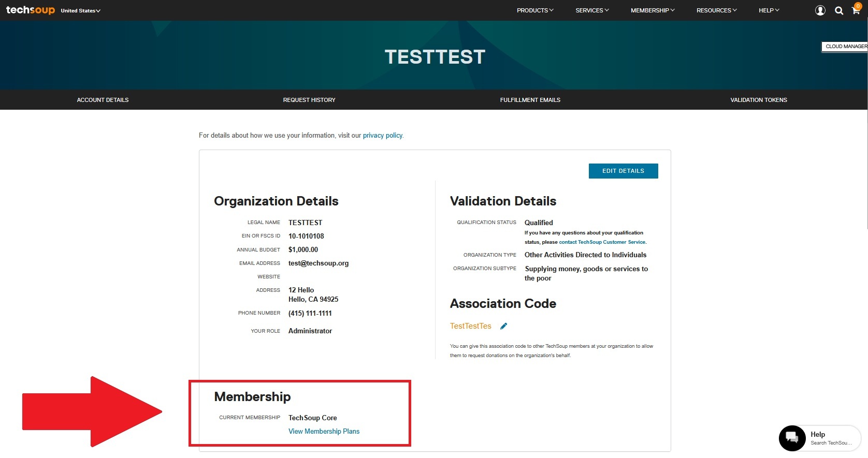Click the Organization Details heading
The image size is (868, 458).
coord(276,201)
